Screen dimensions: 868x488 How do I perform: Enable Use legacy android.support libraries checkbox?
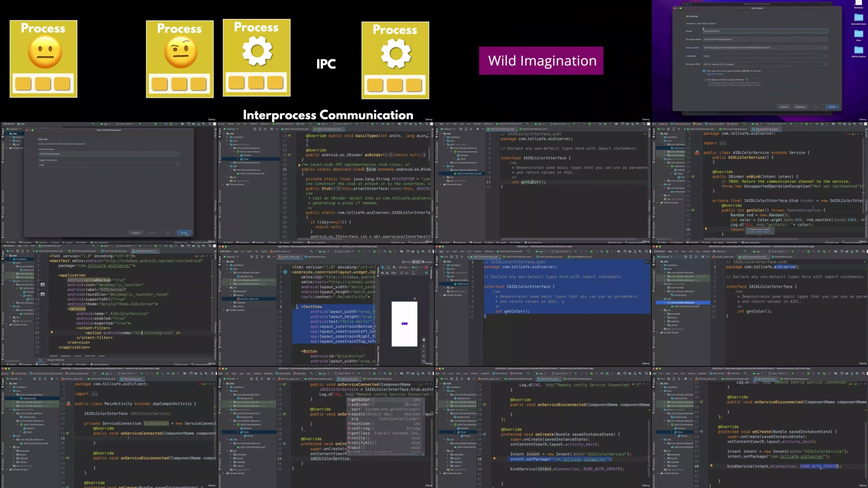(x=704, y=79)
